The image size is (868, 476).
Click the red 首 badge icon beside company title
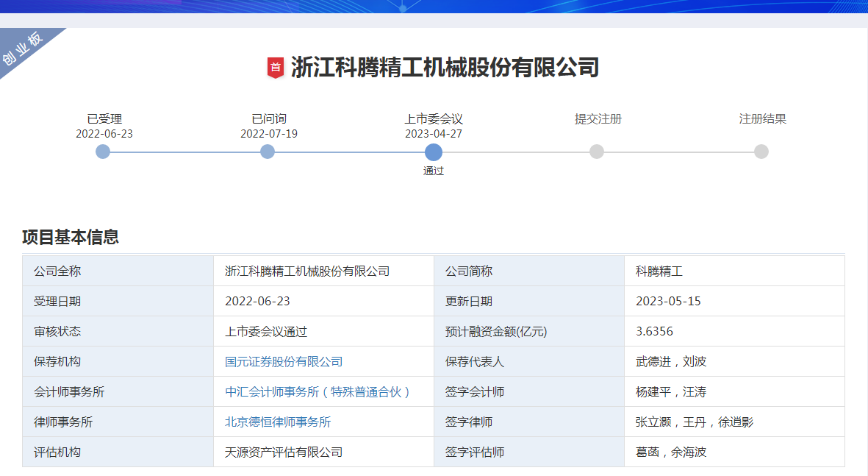tap(275, 68)
